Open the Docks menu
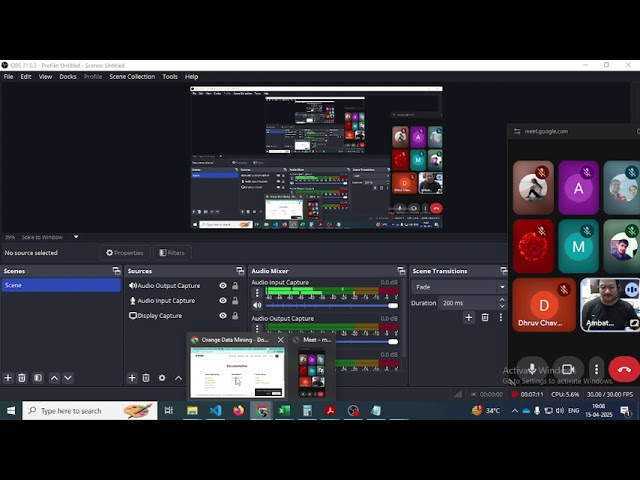This screenshot has width=640, height=480. [x=68, y=77]
